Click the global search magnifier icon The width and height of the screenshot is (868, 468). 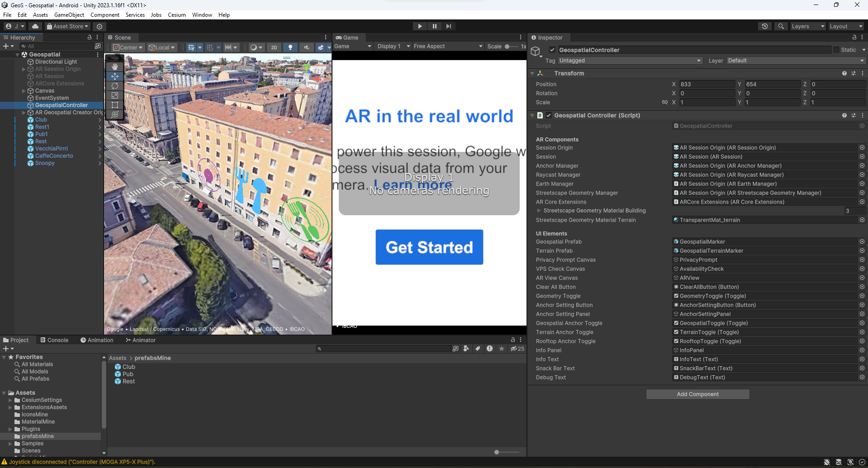click(781, 26)
